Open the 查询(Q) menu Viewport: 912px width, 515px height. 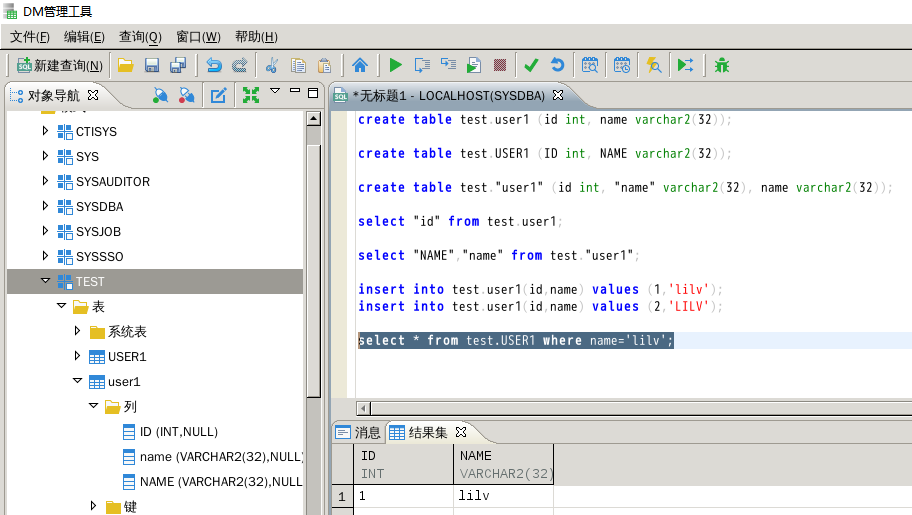[x=140, y=37]
